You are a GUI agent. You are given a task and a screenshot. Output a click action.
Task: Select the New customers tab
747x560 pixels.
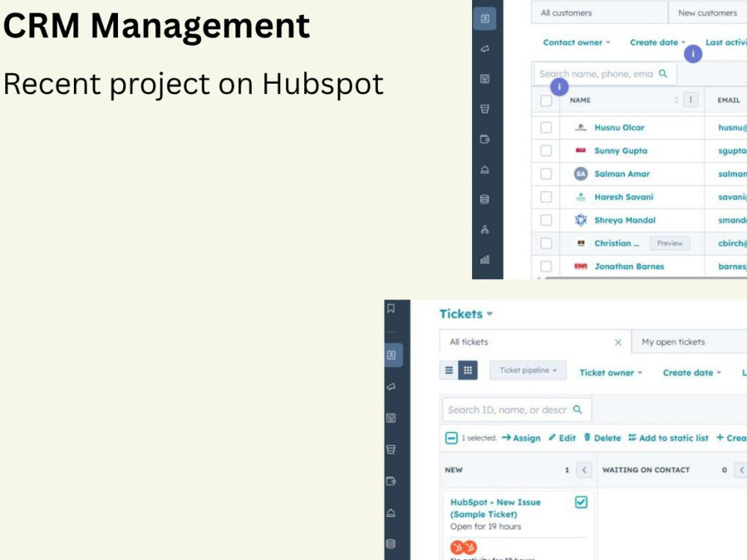click(707, 13)
